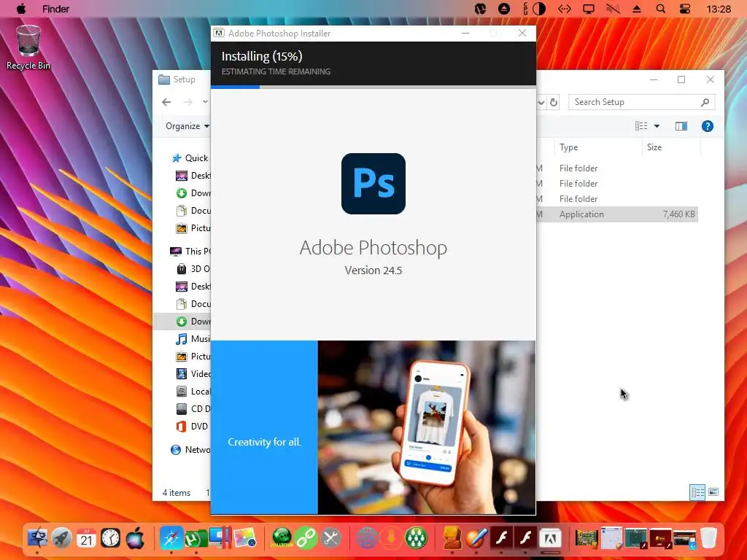Click the clock showing 13:28
Image resolution: width=747 pixels, height=560 pixels.
point(719,9)
